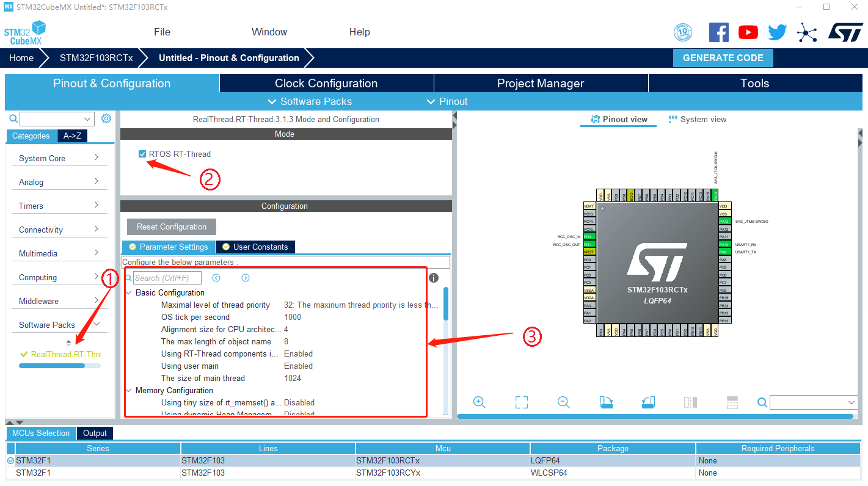Viewport: 868px width, 486px height.
Task: Open the ST YouTube channel icon
Action: (748, 32)
